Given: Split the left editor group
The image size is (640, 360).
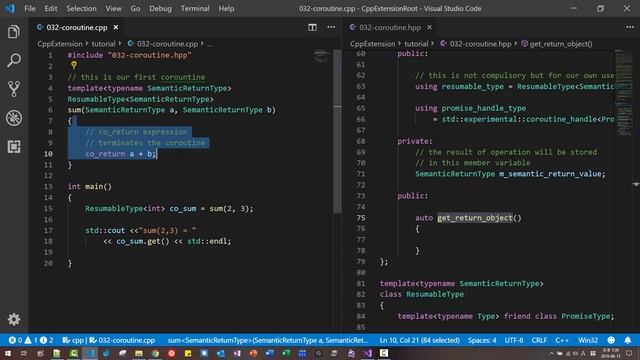Looking at the screenshot, I should (x=312, y=27).
